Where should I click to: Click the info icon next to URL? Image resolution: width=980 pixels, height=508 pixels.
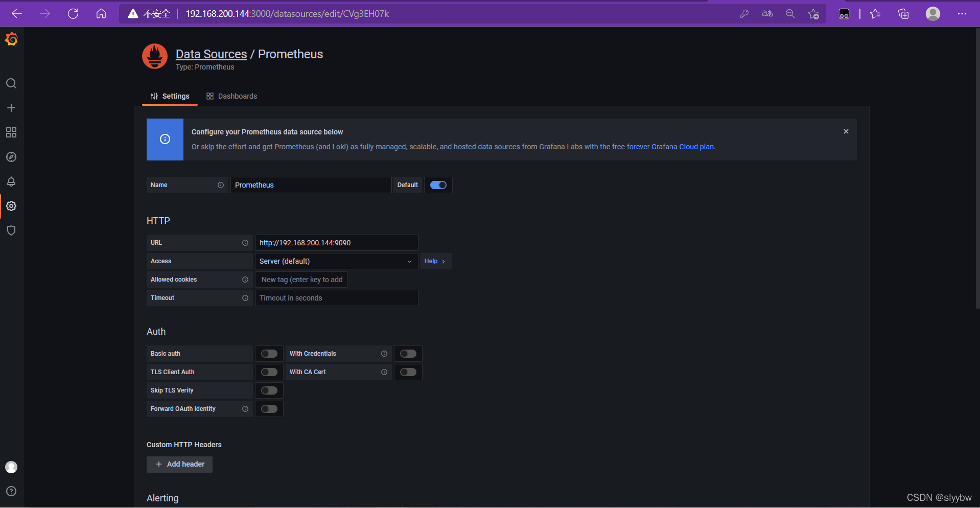(245, 243)
